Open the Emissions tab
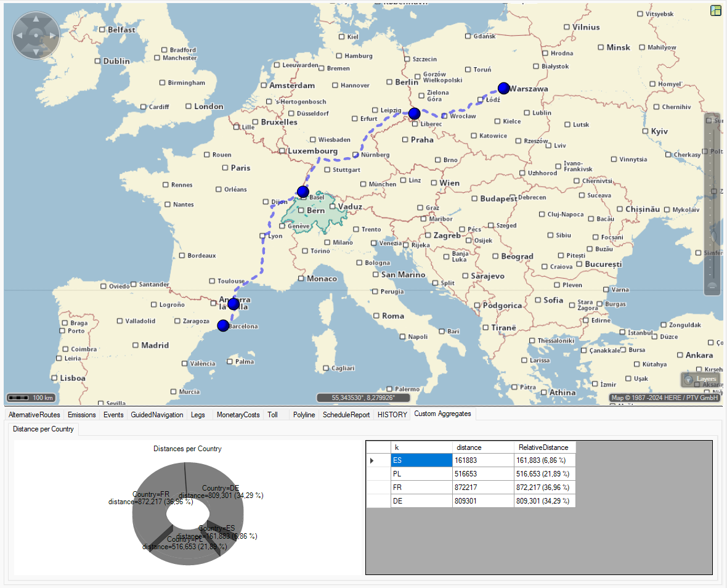The height and width of the screenshot is (588, 727). click(82, 415)
